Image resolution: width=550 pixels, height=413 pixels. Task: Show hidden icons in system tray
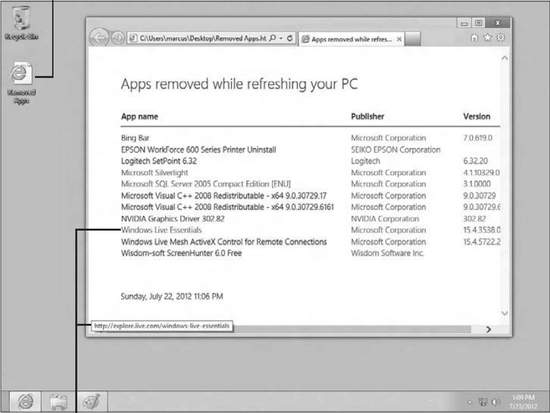[x=469, y=402]
